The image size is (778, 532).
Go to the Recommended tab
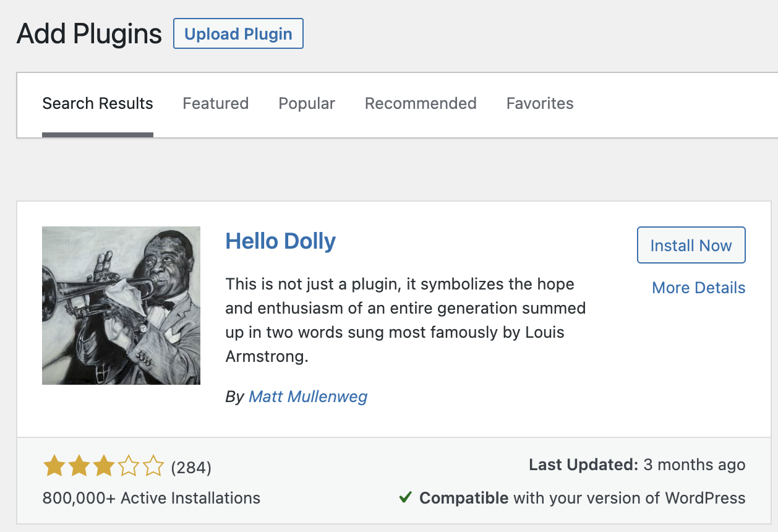click(421, 103)
